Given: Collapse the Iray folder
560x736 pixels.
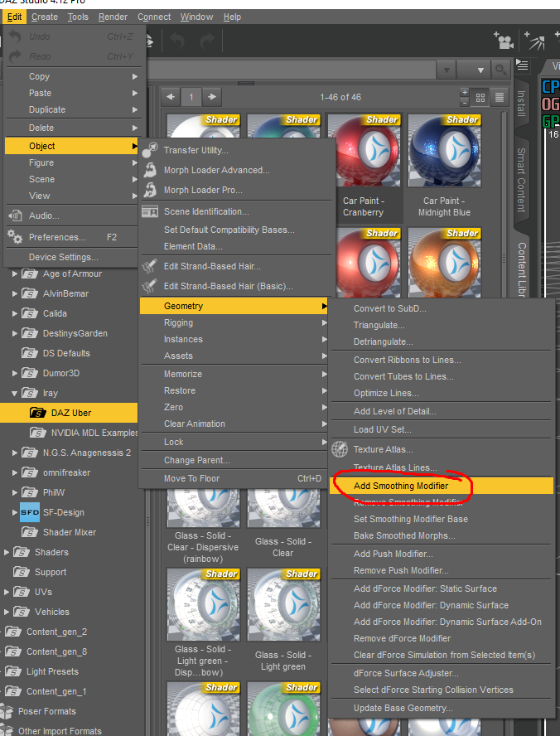Looking at the screenshot, I should tap(15, 393).
